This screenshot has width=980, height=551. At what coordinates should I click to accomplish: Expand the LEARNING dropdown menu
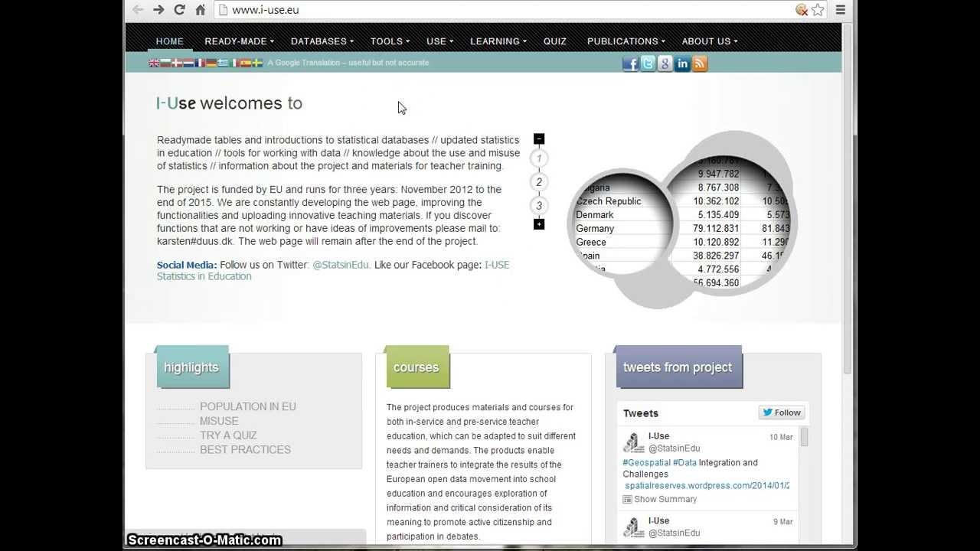click(x=498, y=41)
